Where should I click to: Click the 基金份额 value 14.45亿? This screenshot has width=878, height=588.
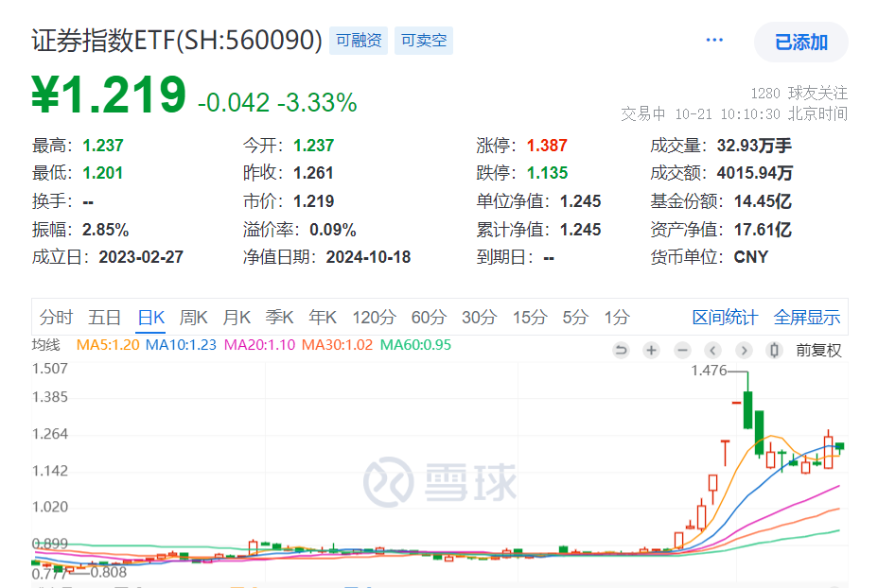(763, 200)
